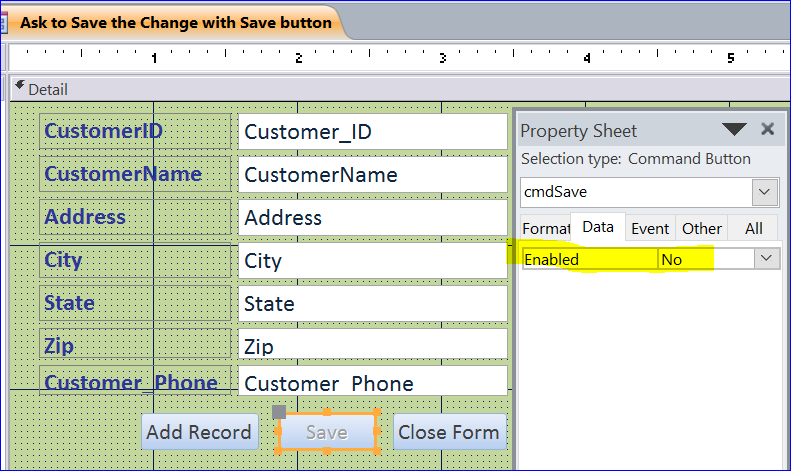Open the Other tab in Property Sheet

701,228
